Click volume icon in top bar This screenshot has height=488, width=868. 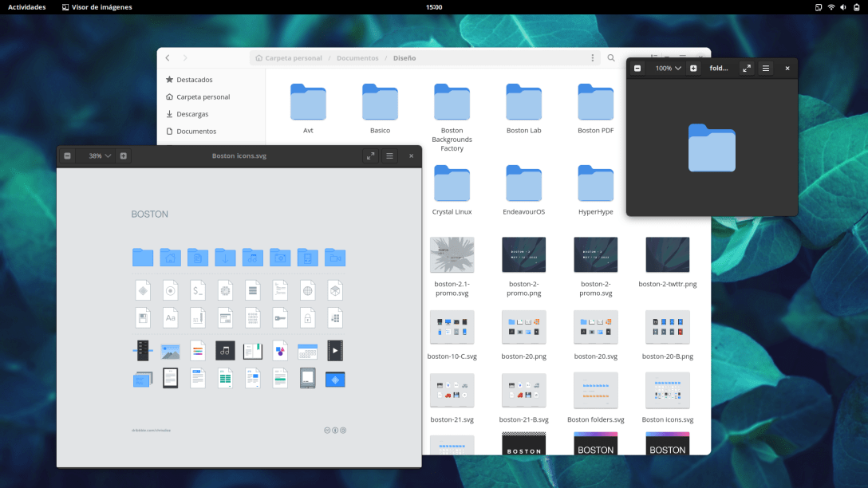pos(843,7)
